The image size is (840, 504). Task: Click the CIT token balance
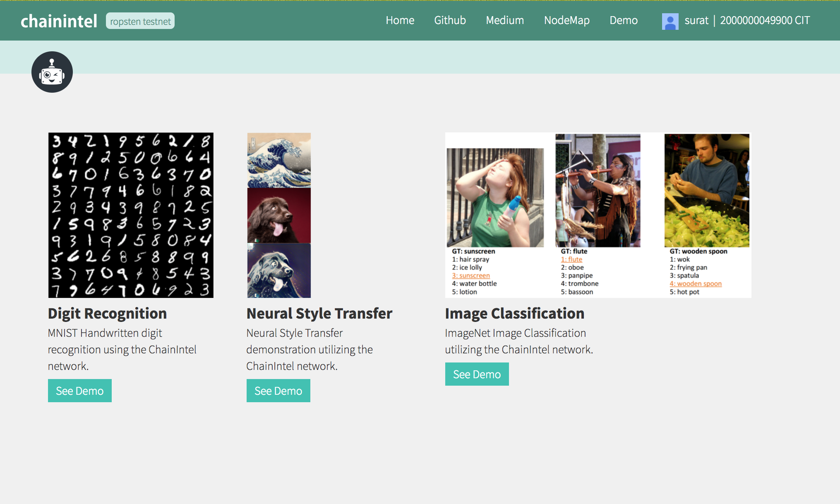pyautogui.click(x=765, y=20)
